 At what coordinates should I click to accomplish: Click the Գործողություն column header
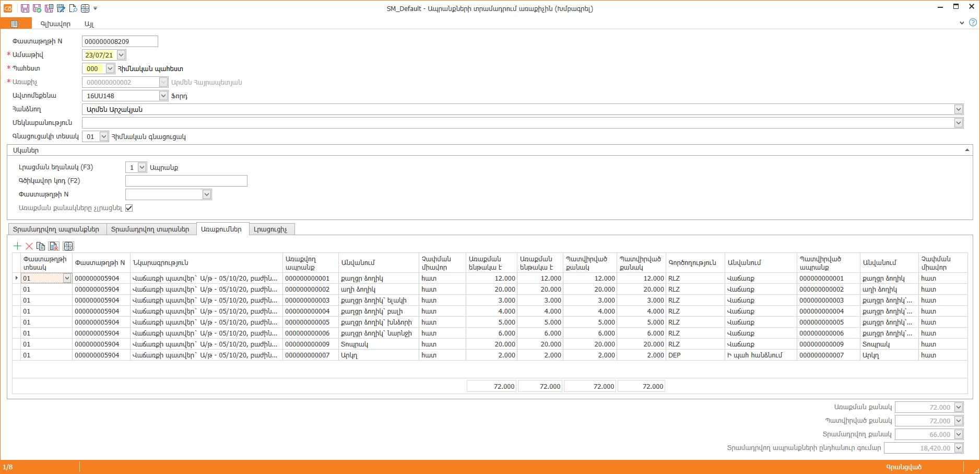point(695,263)
